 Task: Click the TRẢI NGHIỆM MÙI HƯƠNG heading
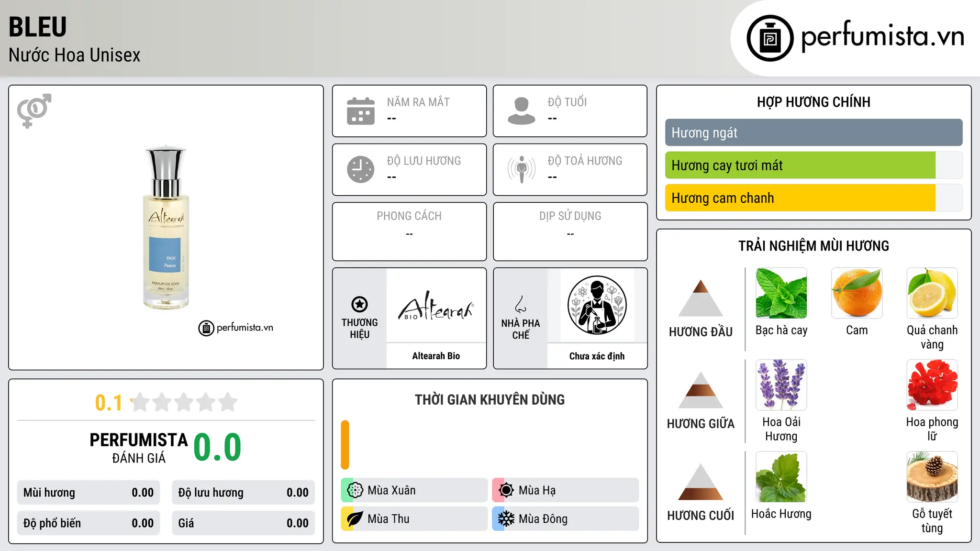(x=813, y=246)
